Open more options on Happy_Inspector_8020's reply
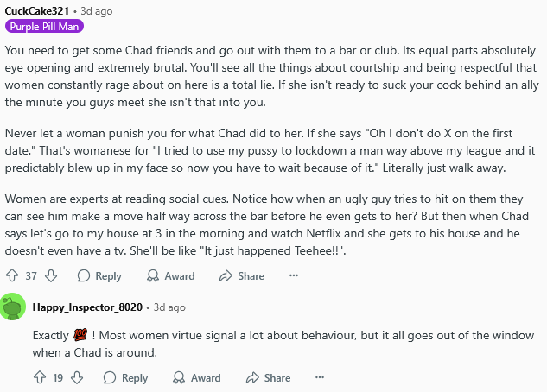The height and width of the screenshot is (392, 547). coord(320,378)
